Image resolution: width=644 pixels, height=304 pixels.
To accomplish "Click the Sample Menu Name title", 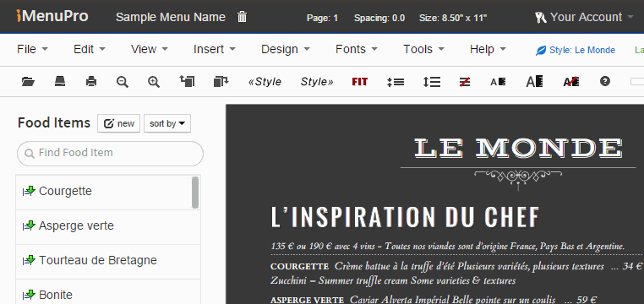I will click(171, 17).
